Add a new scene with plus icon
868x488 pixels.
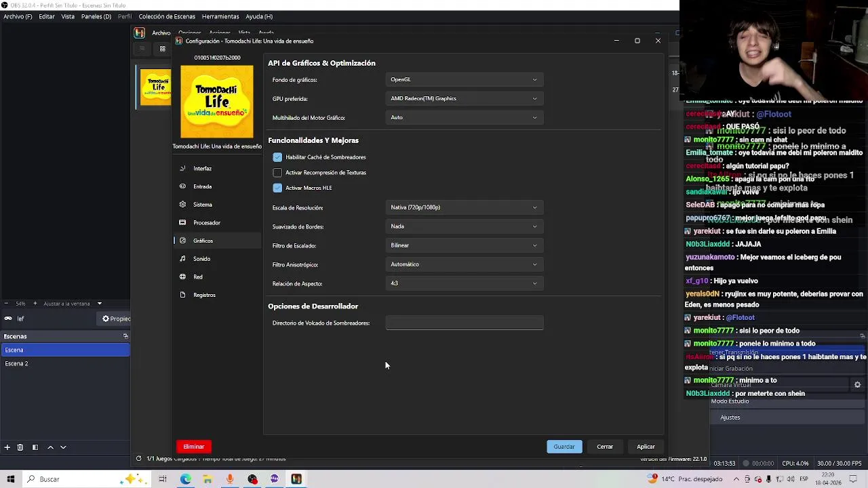coord(7,447)
